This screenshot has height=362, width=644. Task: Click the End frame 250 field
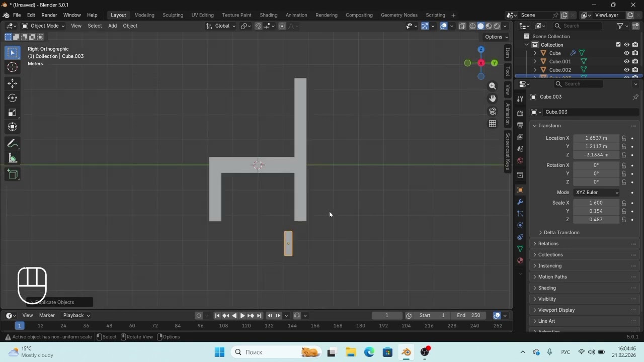click(x=468, y=316)
